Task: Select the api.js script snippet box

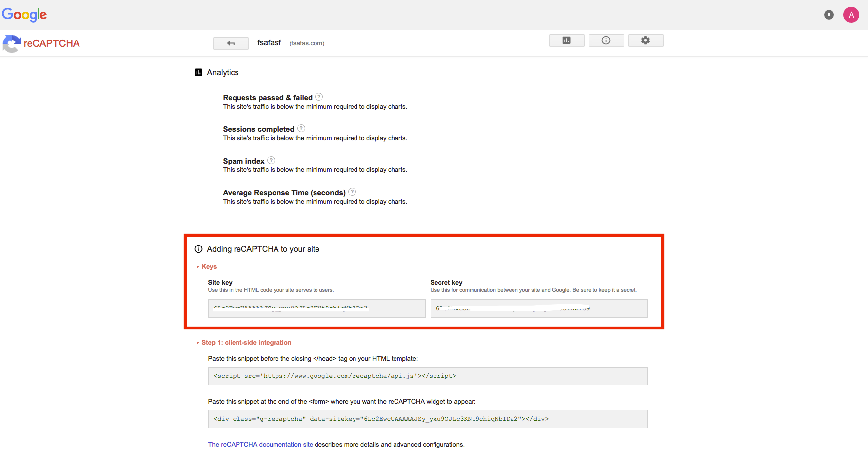Action: [x=428, y=376]
